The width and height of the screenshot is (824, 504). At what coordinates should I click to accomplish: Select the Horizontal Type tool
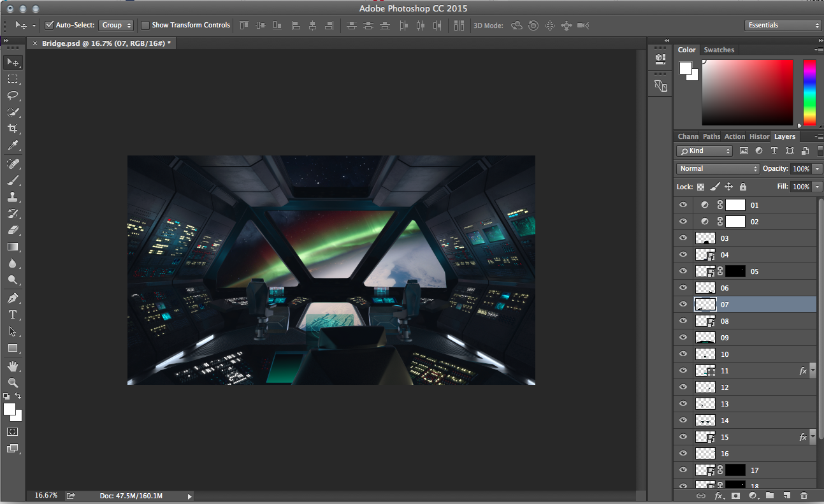click(13, 314)
